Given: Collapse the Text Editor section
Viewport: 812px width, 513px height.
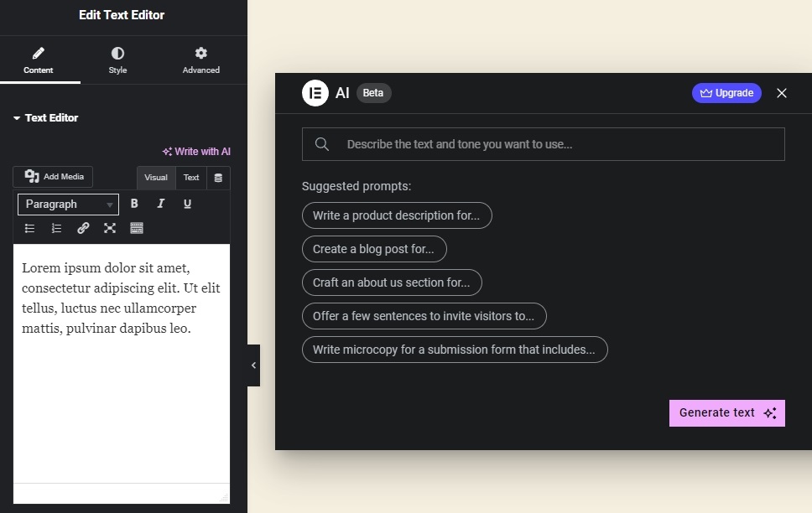Looking at the screenshot, I should (46, 118).
